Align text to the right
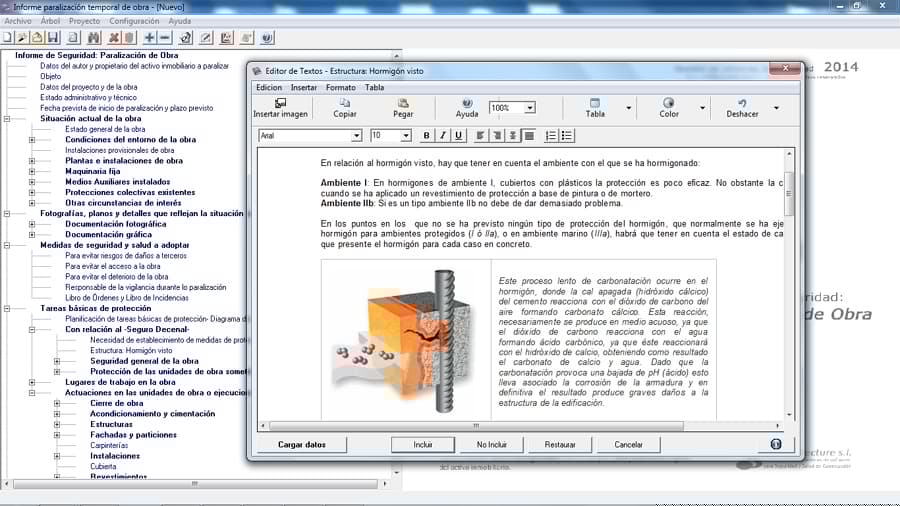Viewport: 900px width, 506px height. (496, 135)
